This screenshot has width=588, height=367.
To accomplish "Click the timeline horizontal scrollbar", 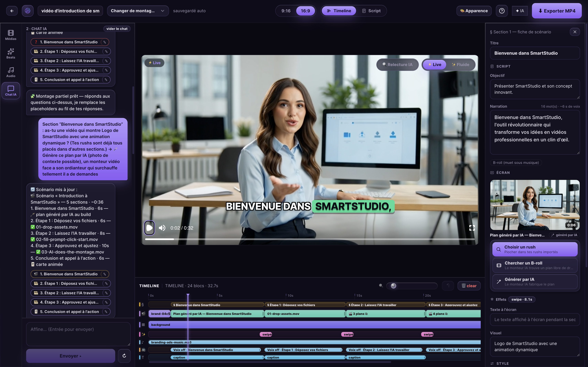I will (x=270, y=362).
